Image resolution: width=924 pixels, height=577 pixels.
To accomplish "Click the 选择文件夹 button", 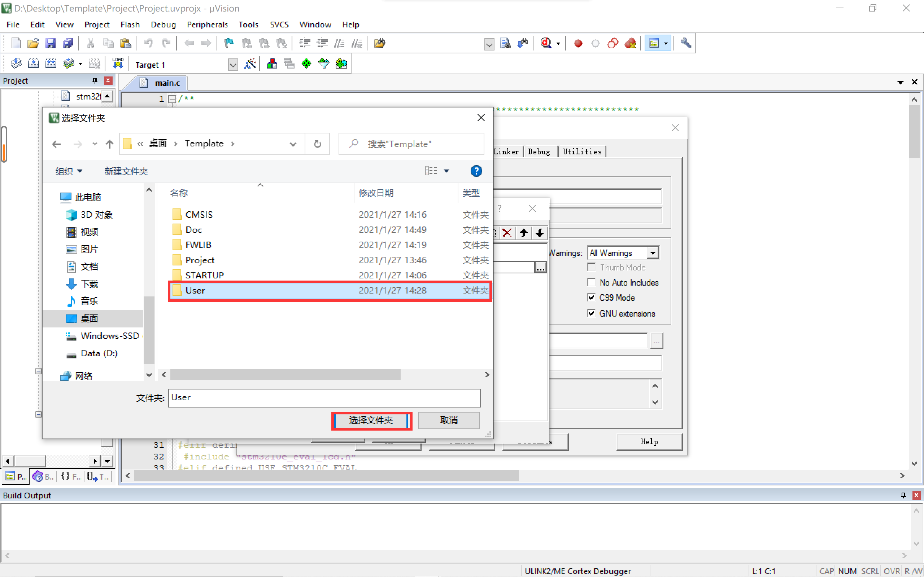I will pyautogui.click(x=371, y=420).
